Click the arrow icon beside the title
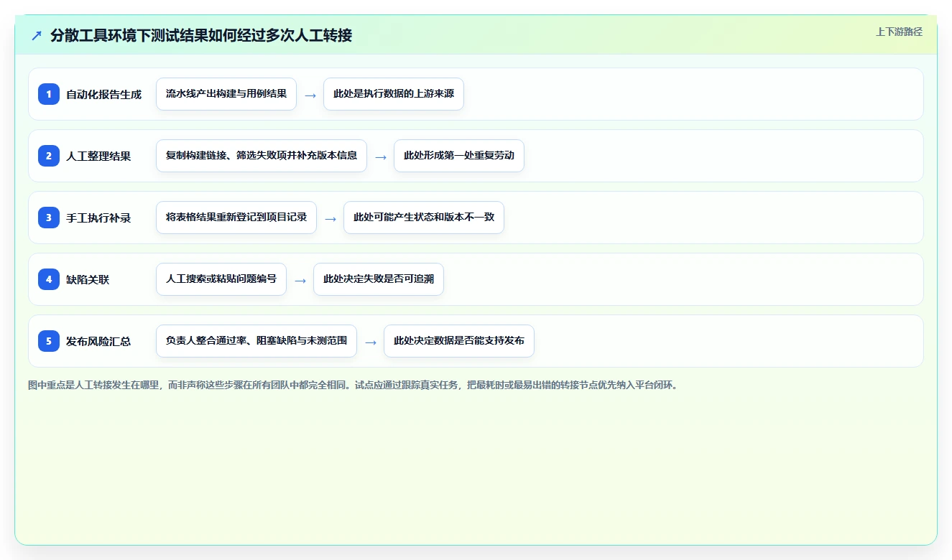This screenshot has height=560, width=952. [36, 35]
